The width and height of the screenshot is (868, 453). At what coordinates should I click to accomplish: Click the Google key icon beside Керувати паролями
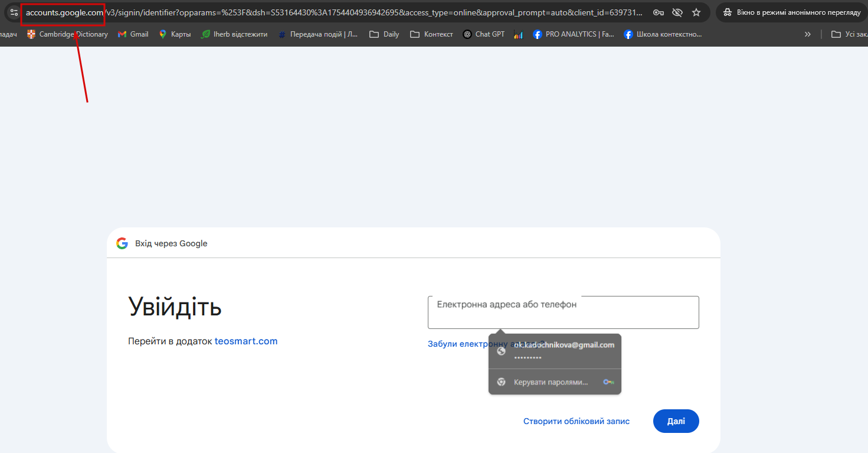(608, 382)
